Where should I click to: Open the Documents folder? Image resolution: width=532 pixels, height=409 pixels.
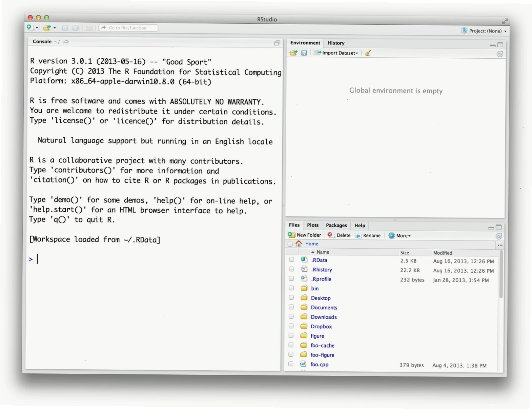[x=324, y=308]
